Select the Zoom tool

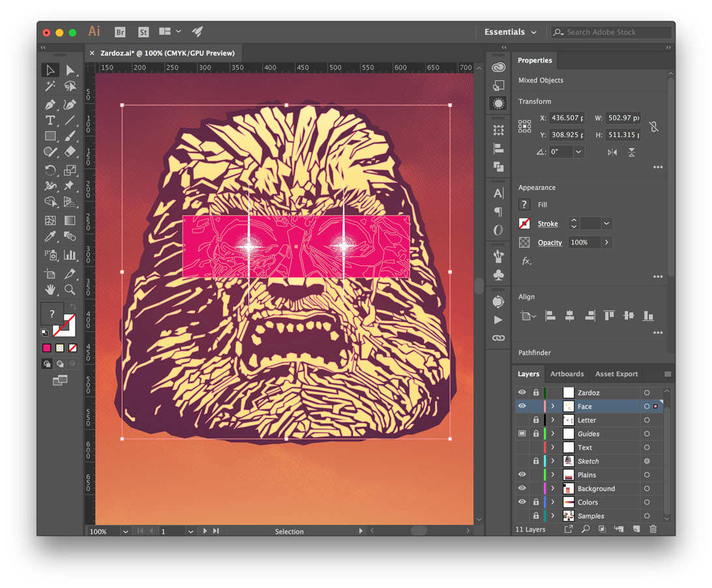70,289
